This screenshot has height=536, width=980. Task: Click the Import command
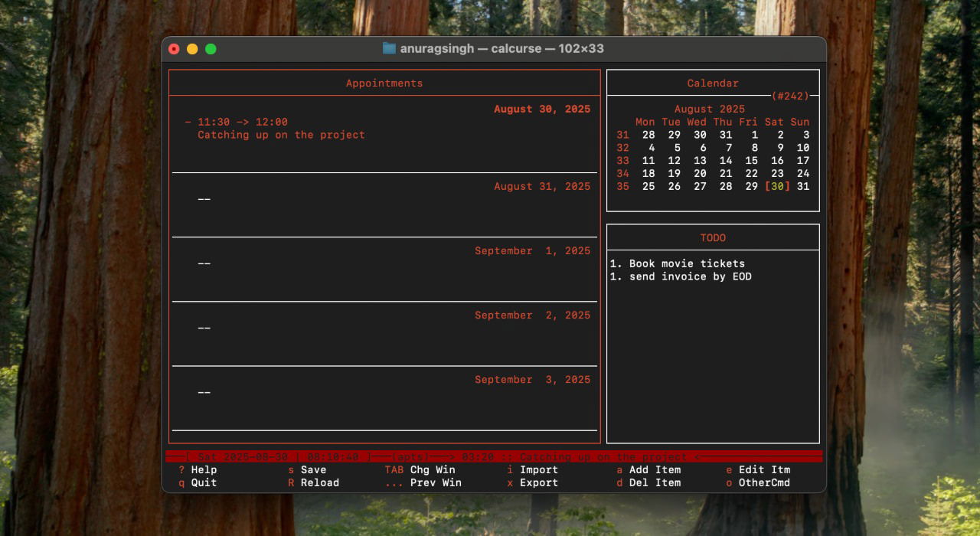pyautogui.click(x=539, y=470)
